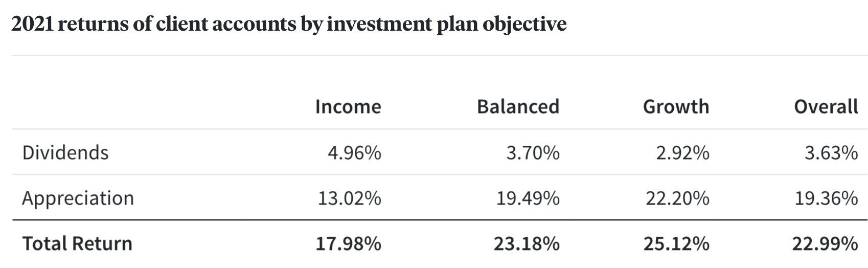Click the Growth column header
Image resolution: width=868 pixels, height=268 pixels.
click(x=676, y=106)
